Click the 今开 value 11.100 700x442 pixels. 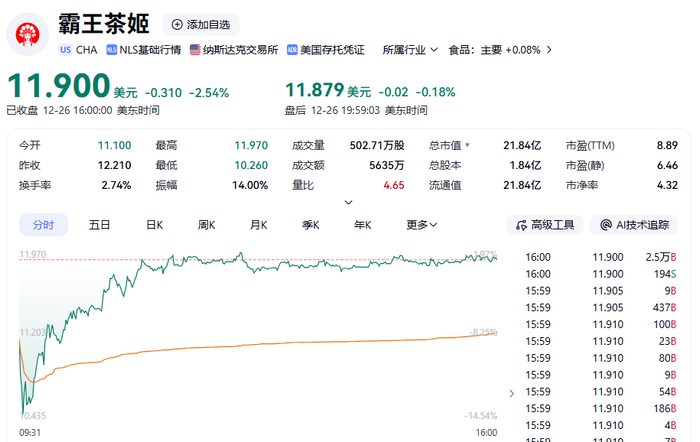(114, 146)
